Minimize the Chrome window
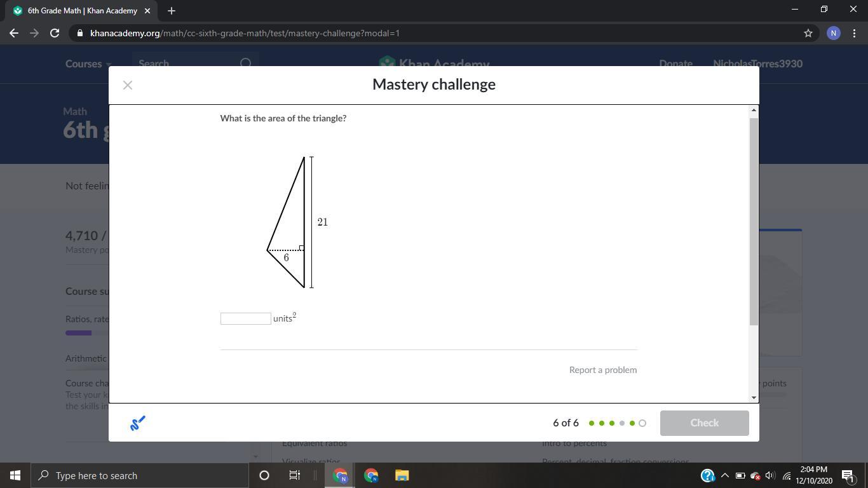Image resolution: width=868 pixels, height=488 pixels. pos(794,9)
